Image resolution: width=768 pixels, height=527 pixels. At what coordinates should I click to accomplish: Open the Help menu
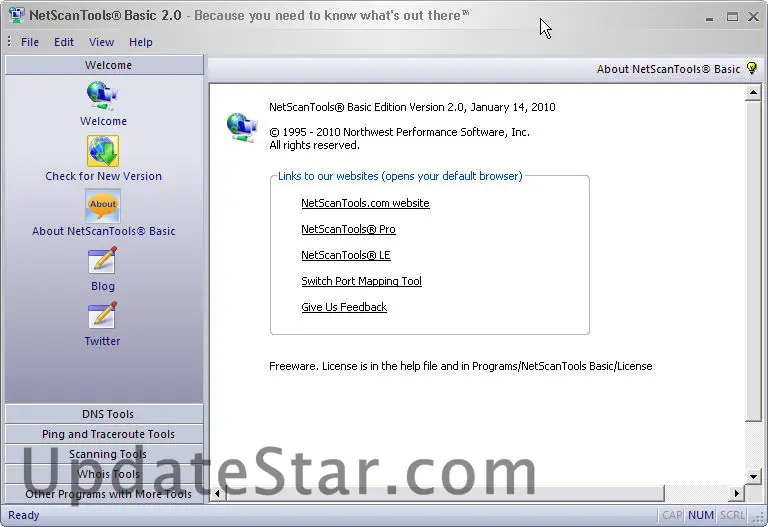tap(141, 42)
